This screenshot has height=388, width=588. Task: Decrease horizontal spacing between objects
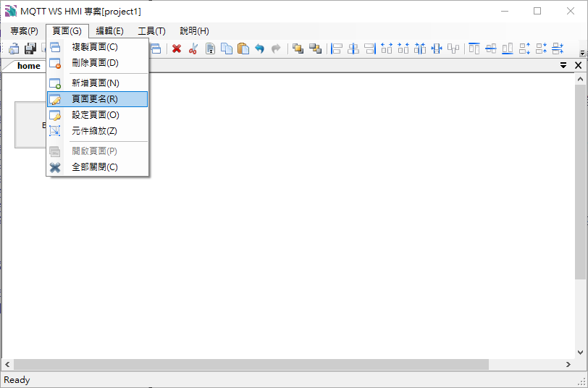403,48
